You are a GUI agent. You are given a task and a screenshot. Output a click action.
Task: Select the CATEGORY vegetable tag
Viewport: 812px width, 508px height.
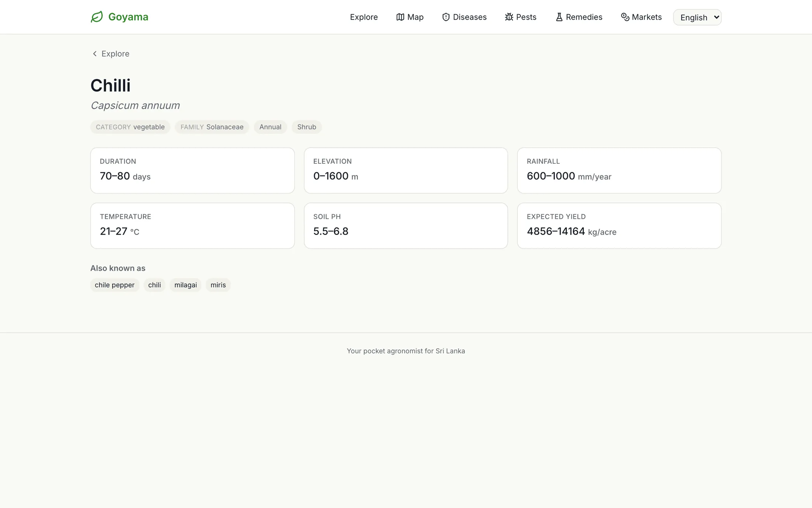(130, 127)
